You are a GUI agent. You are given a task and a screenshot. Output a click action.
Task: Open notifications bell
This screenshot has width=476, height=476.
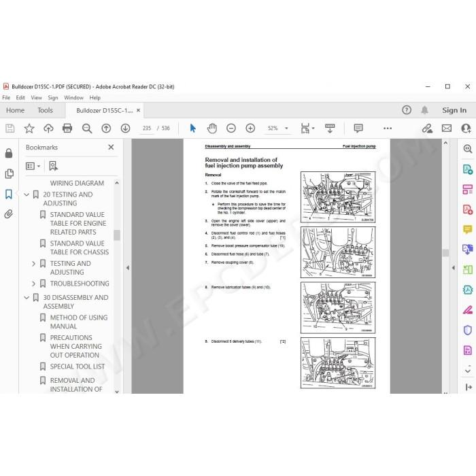[424, 110]
